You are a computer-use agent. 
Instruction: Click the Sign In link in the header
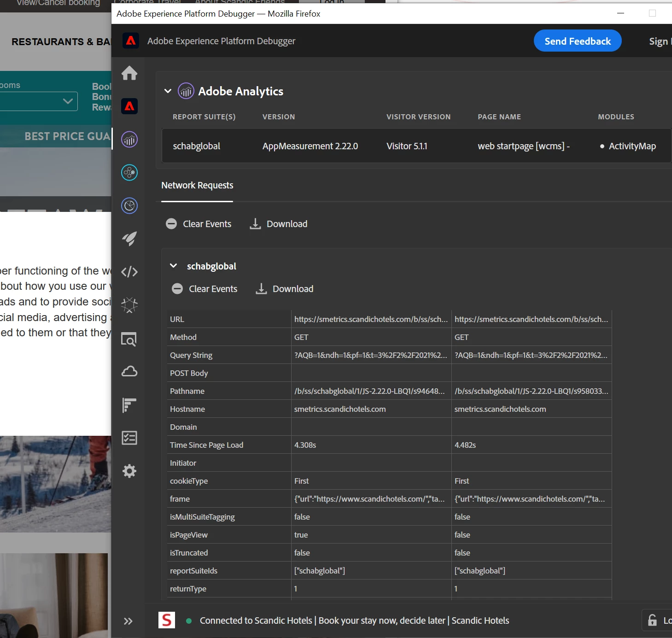point(660,41)
